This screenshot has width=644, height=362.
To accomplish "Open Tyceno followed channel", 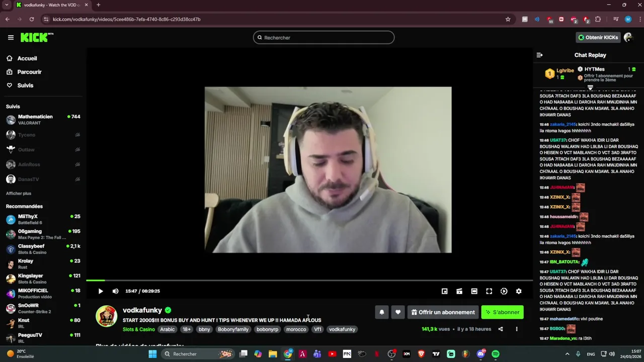I will (x=43, y=135).
